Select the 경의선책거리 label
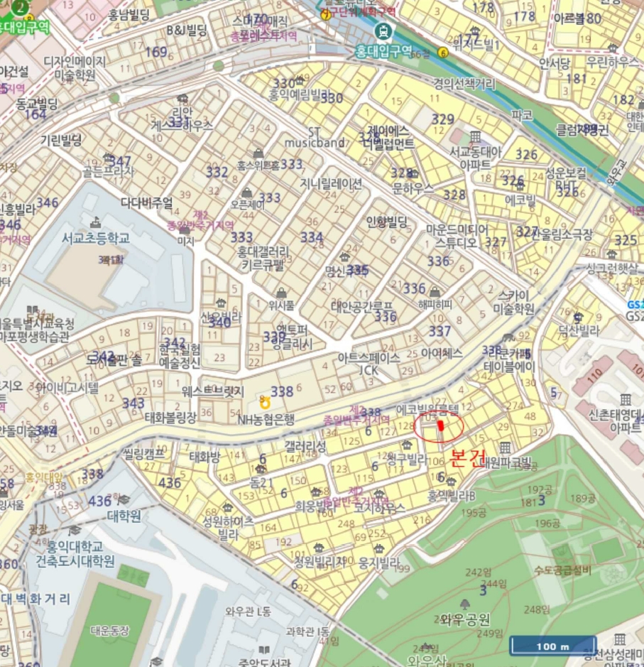644x667 pixels. point(464,84)
